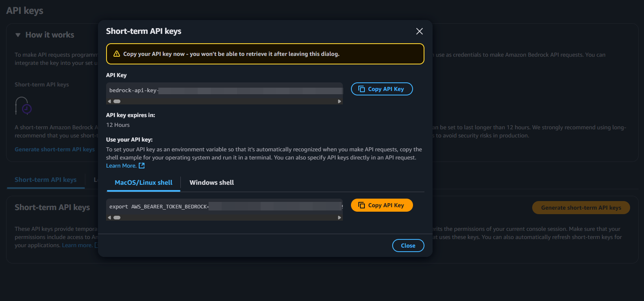The image size is (644, 301).
Task: Click the 12 Hours expiry text
Action: 118,125
